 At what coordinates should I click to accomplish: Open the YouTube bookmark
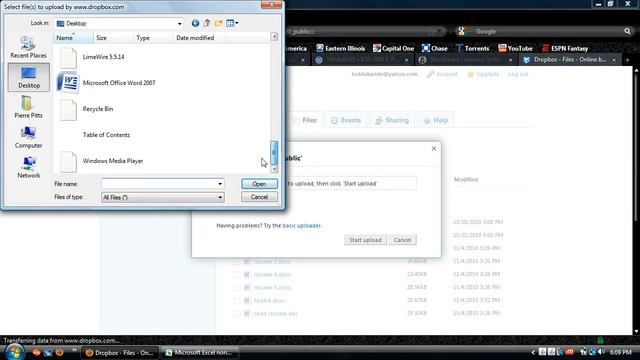515,48
